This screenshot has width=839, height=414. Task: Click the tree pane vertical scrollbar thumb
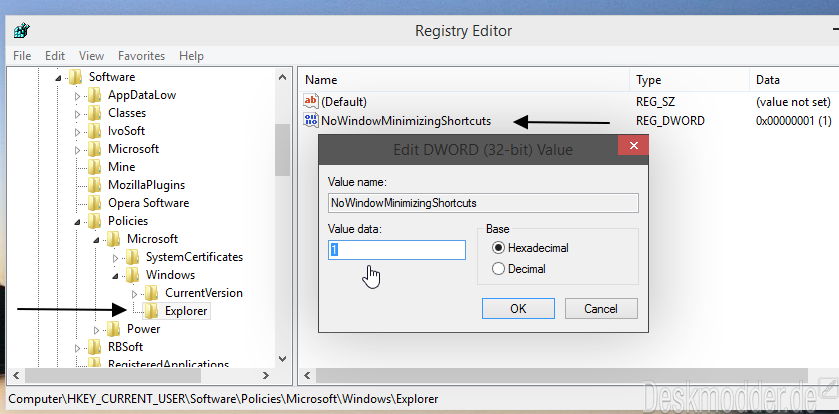point(283,150)
